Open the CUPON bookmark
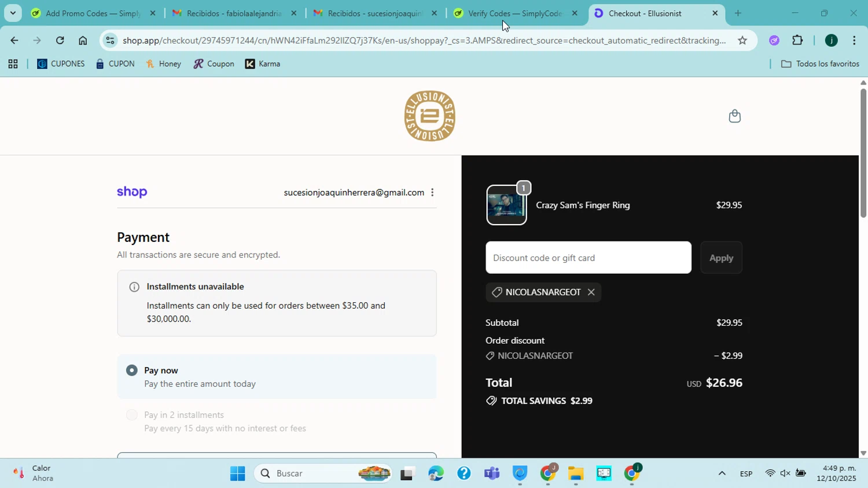Viewport: 868px width, 488px height. [115, 64]
